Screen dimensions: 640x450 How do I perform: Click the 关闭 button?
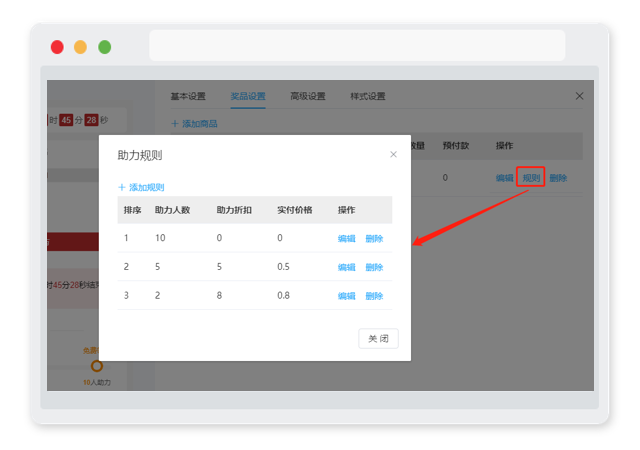point(378,339)
